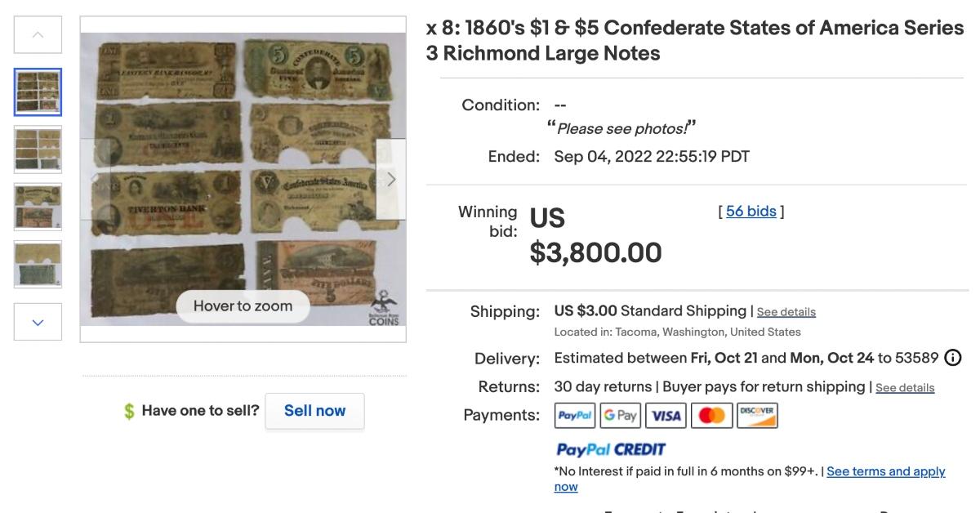Viewport: 980px width, 513px height.
Task: Click the PayPal payment icon
Action: click(x=575, y=416)
